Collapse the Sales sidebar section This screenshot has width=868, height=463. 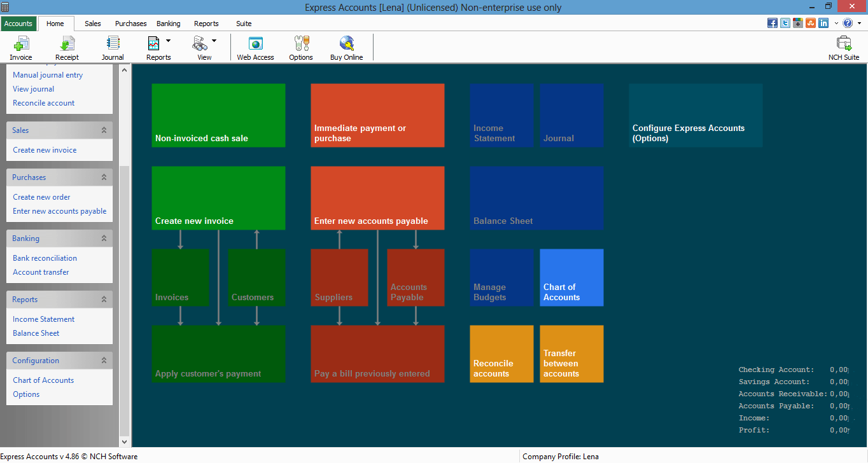(104, 130)
